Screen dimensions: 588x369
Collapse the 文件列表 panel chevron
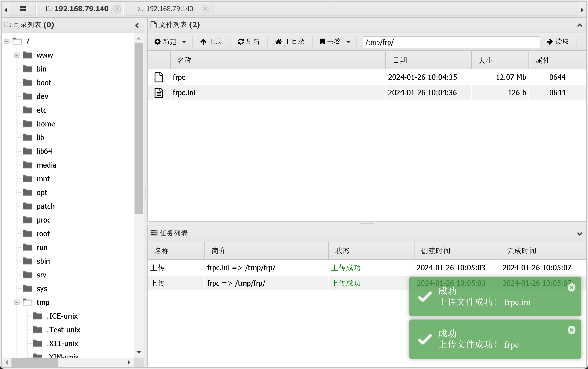tap(579, 25)
